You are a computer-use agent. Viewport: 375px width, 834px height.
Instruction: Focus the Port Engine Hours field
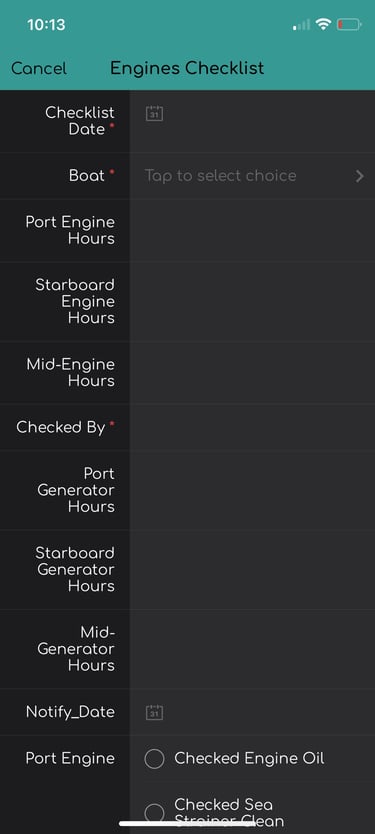(253, 230)
